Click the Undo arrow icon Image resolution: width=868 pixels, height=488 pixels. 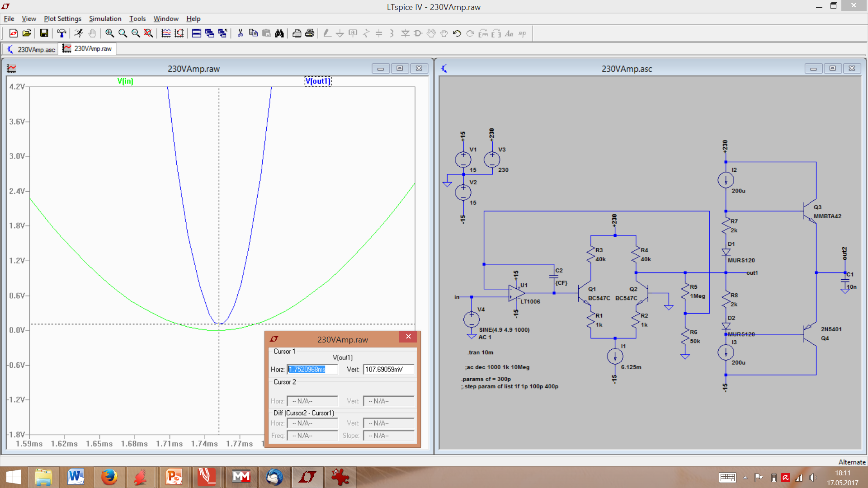(x=457, y=33)
